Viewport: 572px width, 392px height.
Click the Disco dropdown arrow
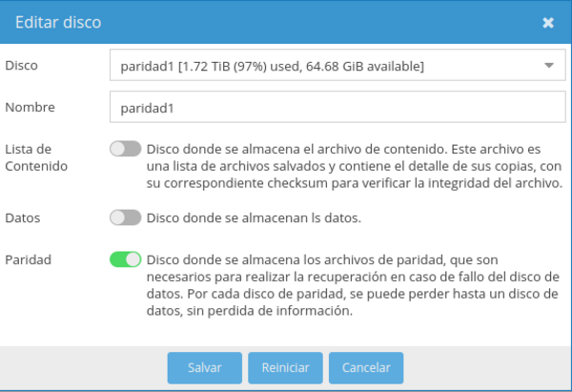548,66
